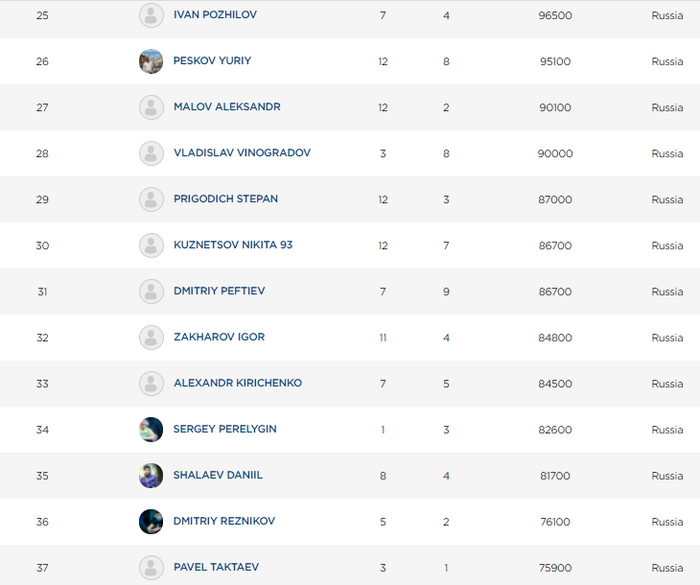This screenshot has height=585, width=700.
Task: Click Dmitriy Reznikov's profile photo
Action: click(151, 521)
